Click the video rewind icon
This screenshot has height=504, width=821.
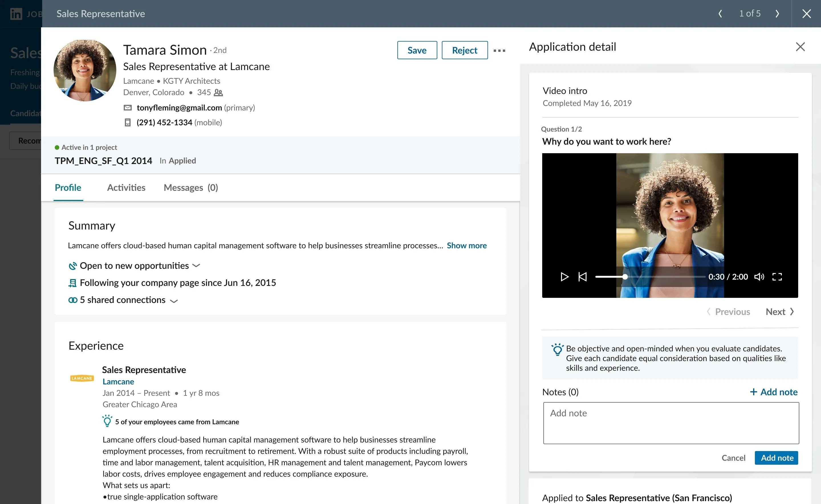tap(582, 276)
